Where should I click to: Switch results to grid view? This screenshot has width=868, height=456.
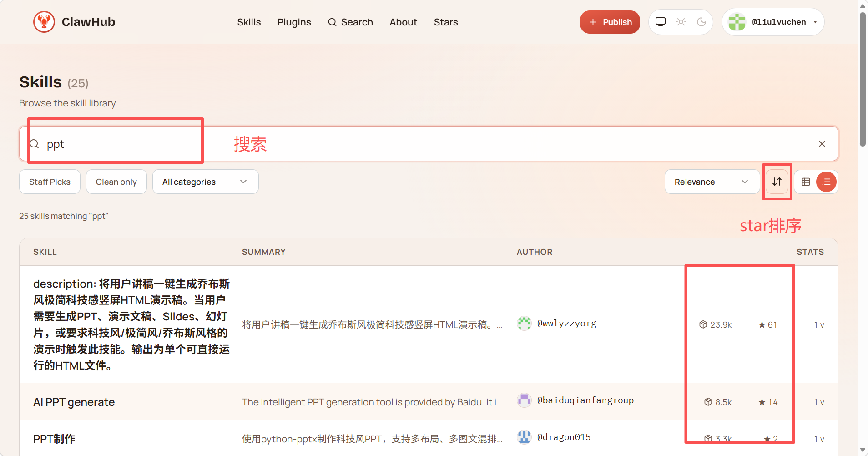pyautogui.click(x=806, y=182)
